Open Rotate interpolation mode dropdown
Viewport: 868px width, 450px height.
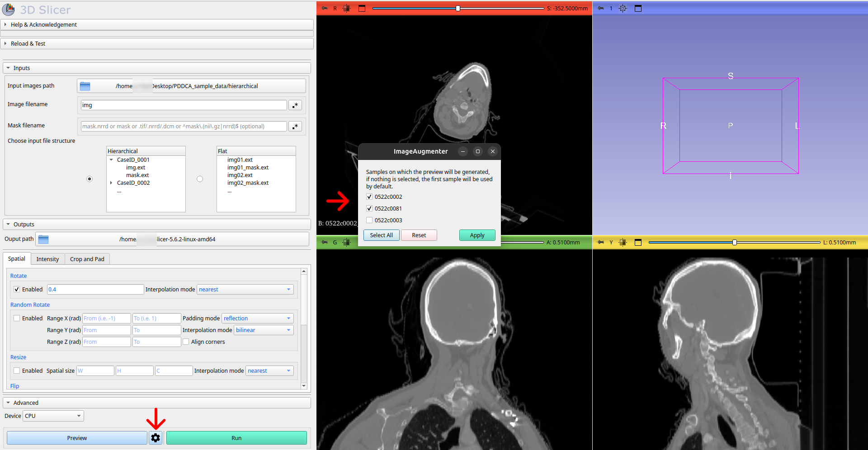(245, 290)
